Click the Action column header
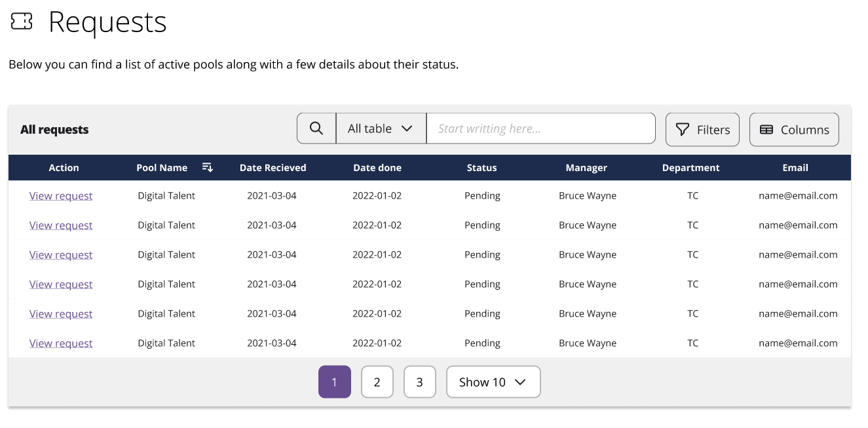 coord(64,168)
